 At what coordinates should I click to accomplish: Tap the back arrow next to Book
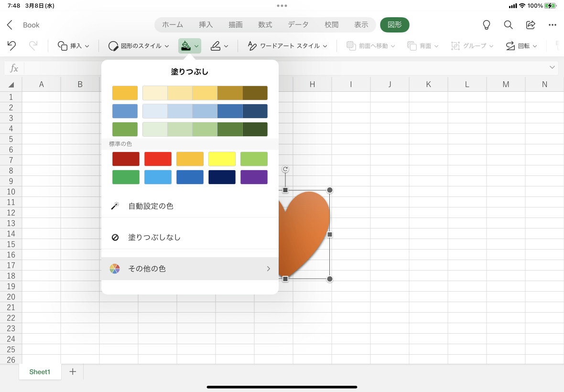click(x=10, y=25)
